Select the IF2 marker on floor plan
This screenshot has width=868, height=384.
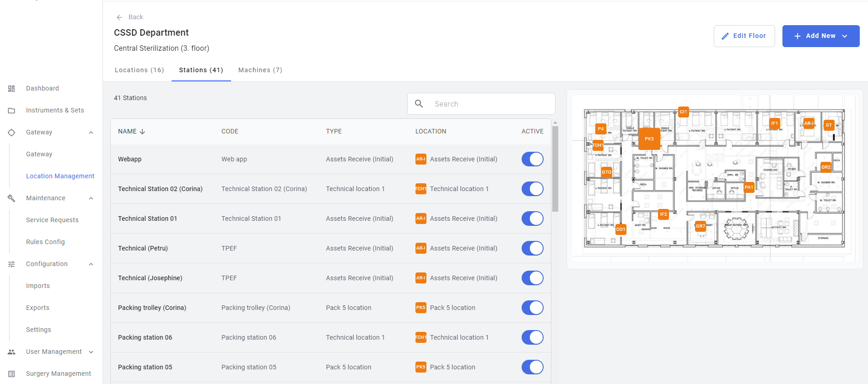tap(663, 214)
